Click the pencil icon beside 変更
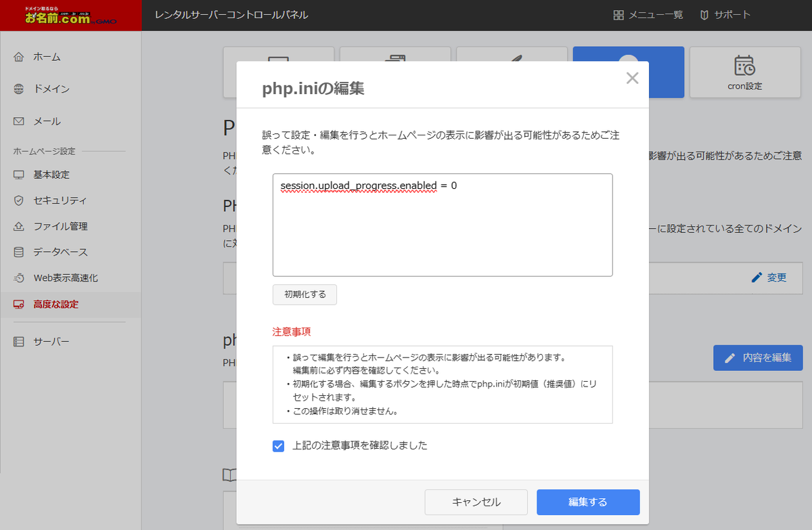812x530 pixels. tap(757, 278)
